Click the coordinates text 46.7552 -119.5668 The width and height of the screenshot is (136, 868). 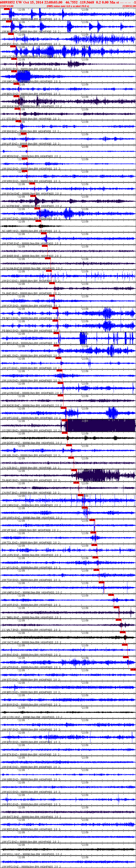click(x=79, y=2)
